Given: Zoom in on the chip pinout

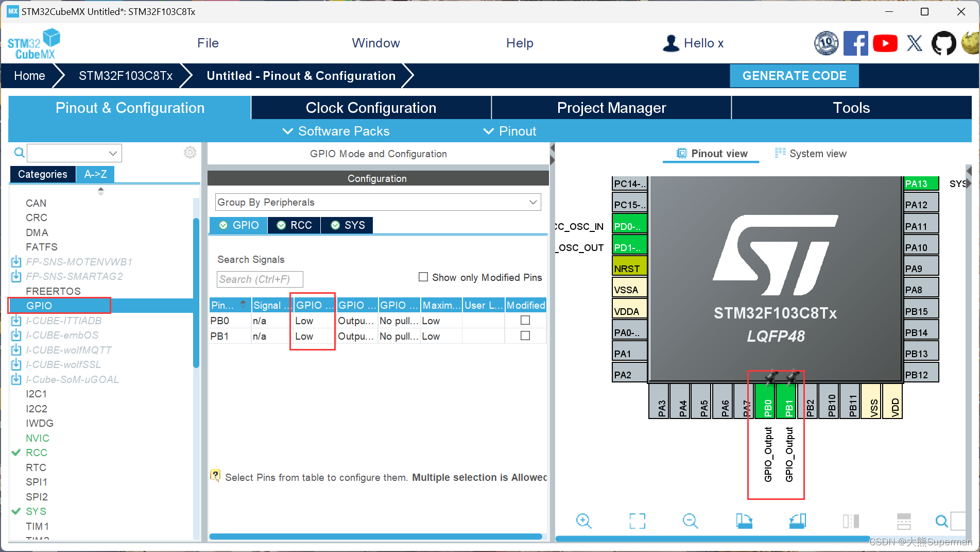Looking at the screenshot, I should click(x=583, y=521).
